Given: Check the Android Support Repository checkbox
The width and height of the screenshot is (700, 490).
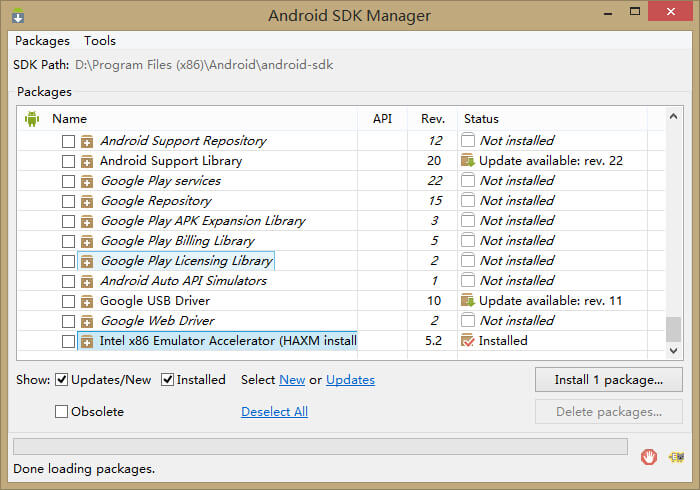Looking at the screenshot, I should point(68,141).
